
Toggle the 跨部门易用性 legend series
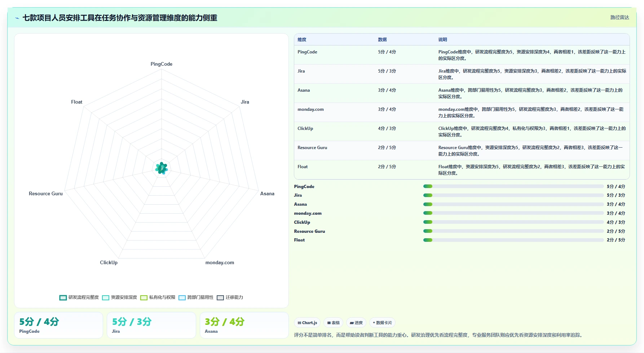click(x=196, y=297)
